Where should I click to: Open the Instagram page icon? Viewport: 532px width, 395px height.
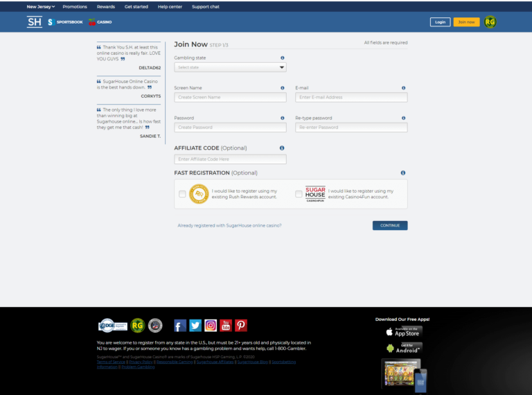211,326
